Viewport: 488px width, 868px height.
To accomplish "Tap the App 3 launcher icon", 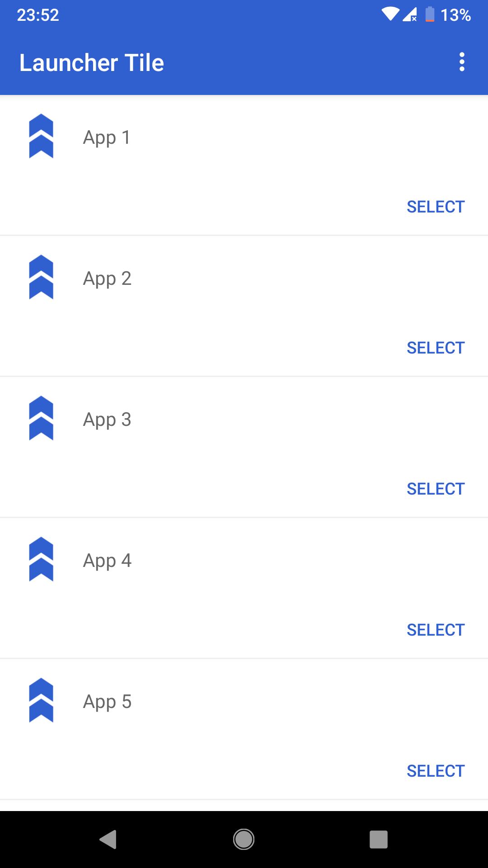I will tap(41, 418).
